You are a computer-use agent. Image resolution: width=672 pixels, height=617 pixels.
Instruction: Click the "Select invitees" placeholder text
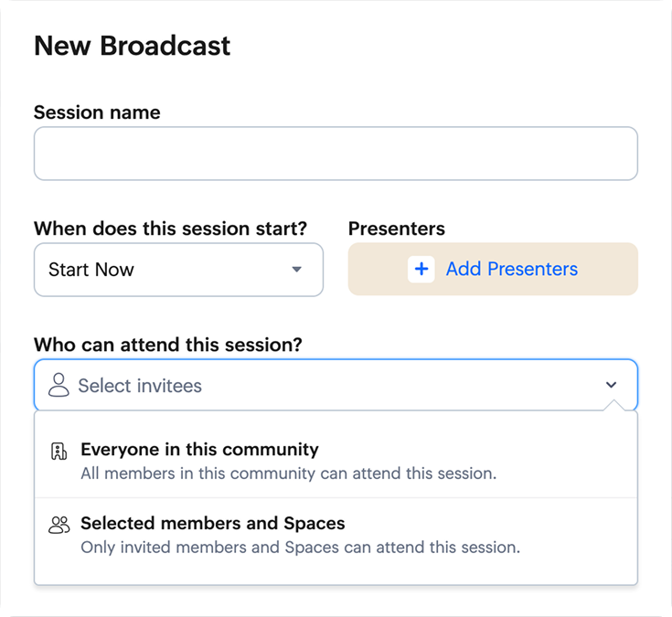tap(140, 386)
